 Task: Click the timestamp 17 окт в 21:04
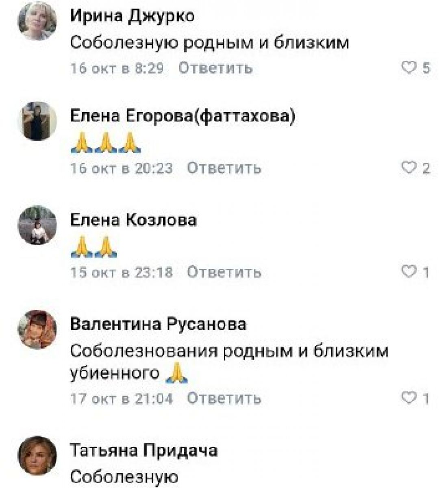tap(122, 398)
